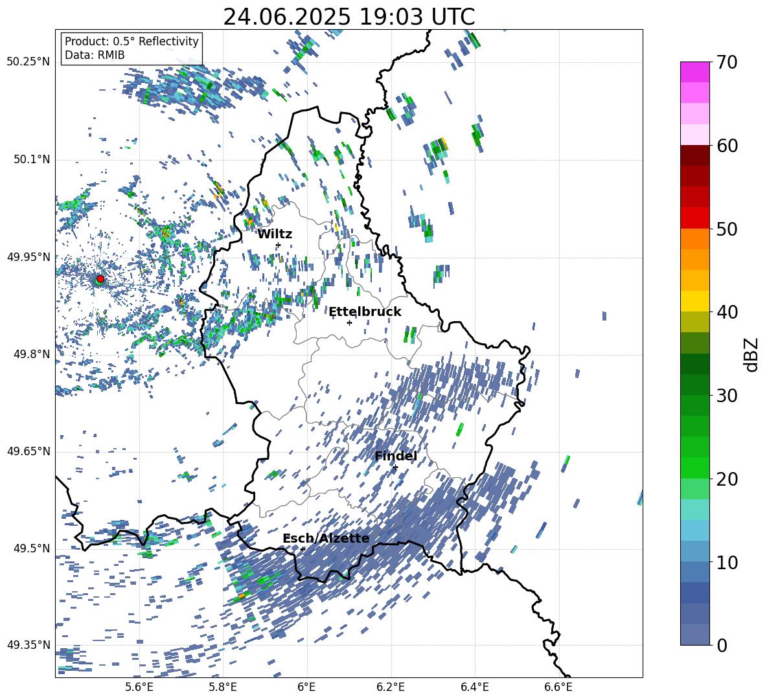Click the Product: 0.5° Reflectivity text
The width and height of the screenshot is (767, 700).
click(132, 41)
